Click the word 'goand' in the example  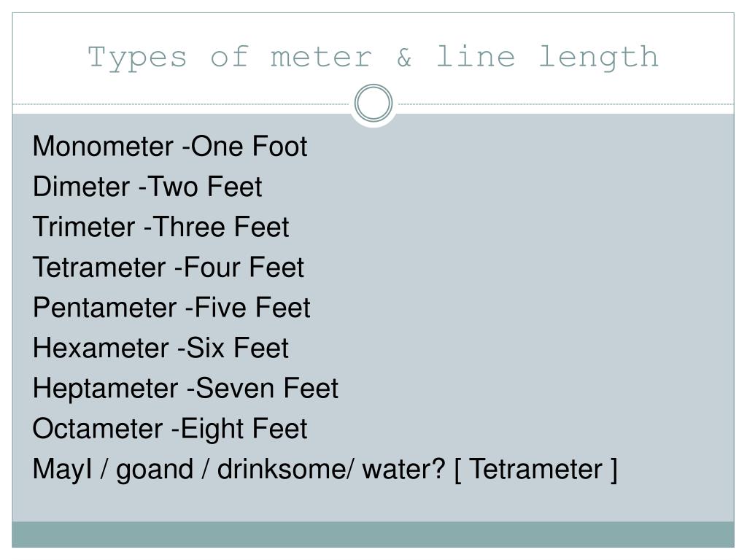click(x=155, y=470)
